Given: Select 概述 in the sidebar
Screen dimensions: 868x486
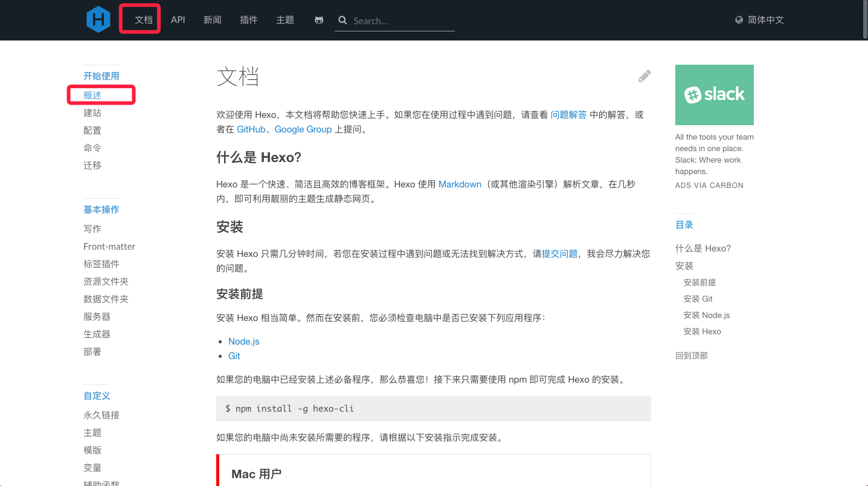Looking at the screenshot, I should [92, 95].
